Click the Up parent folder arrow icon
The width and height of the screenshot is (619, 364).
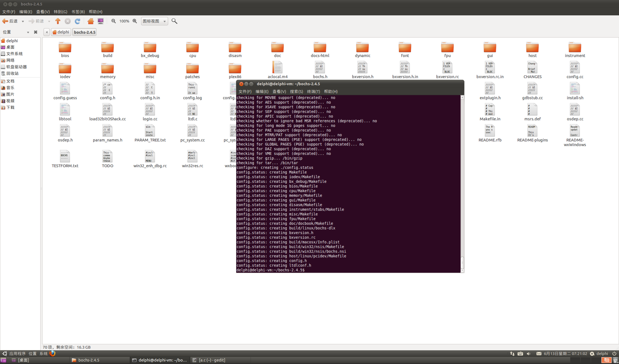pyautogui.click(x=58, y=21)
